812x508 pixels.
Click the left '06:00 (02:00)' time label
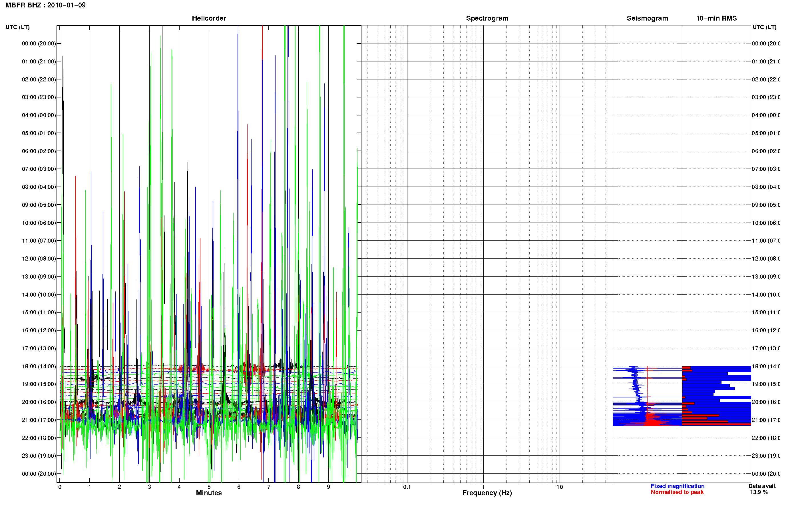(39, 151)
